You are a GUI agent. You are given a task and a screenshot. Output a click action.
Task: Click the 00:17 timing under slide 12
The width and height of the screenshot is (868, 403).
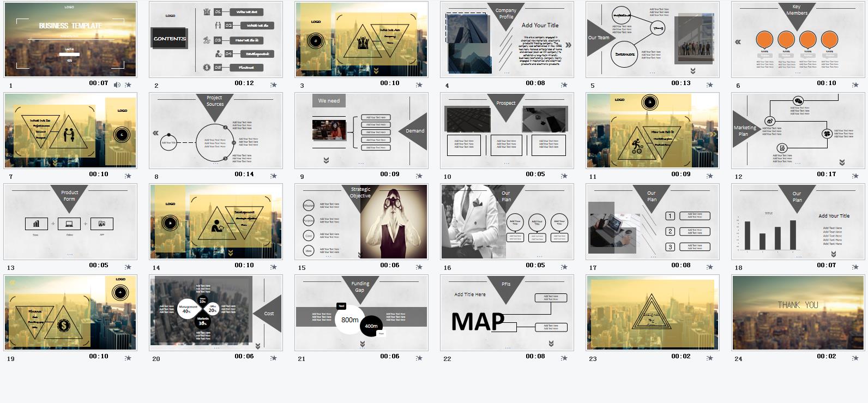pyautogui.click(x=826, y=175)
